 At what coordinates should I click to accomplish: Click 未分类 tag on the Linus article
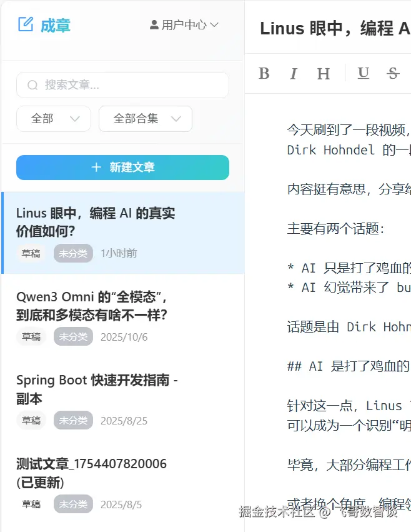(x=73, y=253)
